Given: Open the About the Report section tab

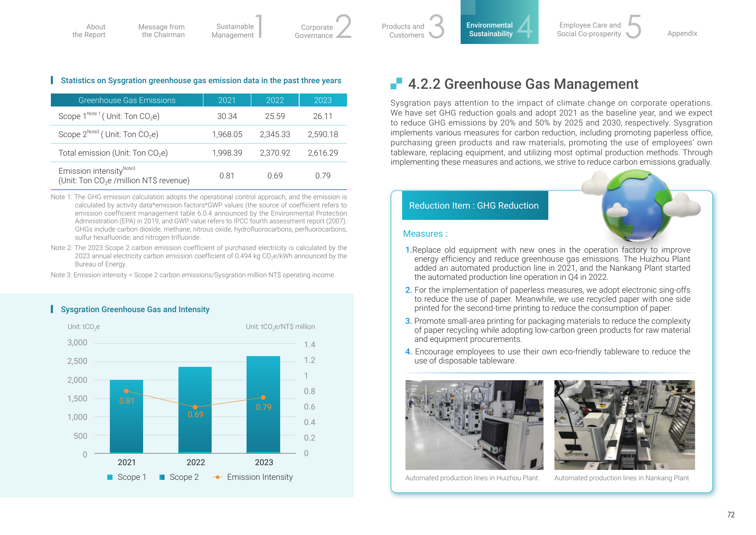Looking at the screenshot, I should coord(89,31).
